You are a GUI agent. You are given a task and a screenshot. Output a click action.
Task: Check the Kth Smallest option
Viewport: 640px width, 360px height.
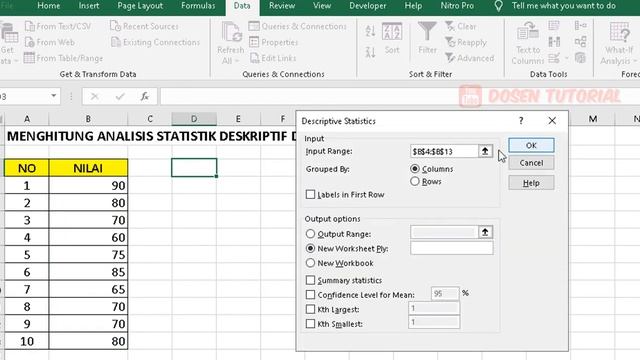(x=310, y=324)
